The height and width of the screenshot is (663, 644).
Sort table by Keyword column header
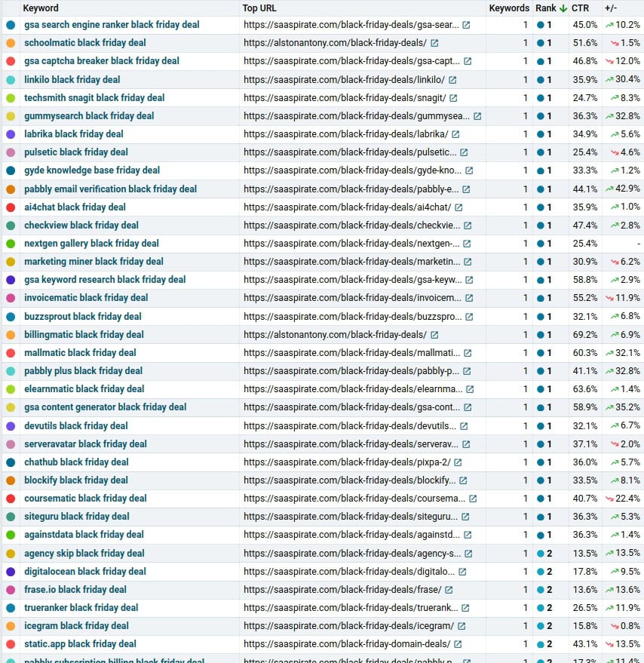(x=41, y=8)
